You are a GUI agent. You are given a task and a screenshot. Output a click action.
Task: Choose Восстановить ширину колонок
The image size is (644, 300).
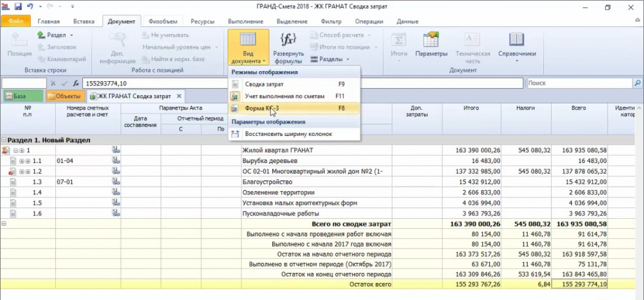pyautogui.click(x=294, y=134)
